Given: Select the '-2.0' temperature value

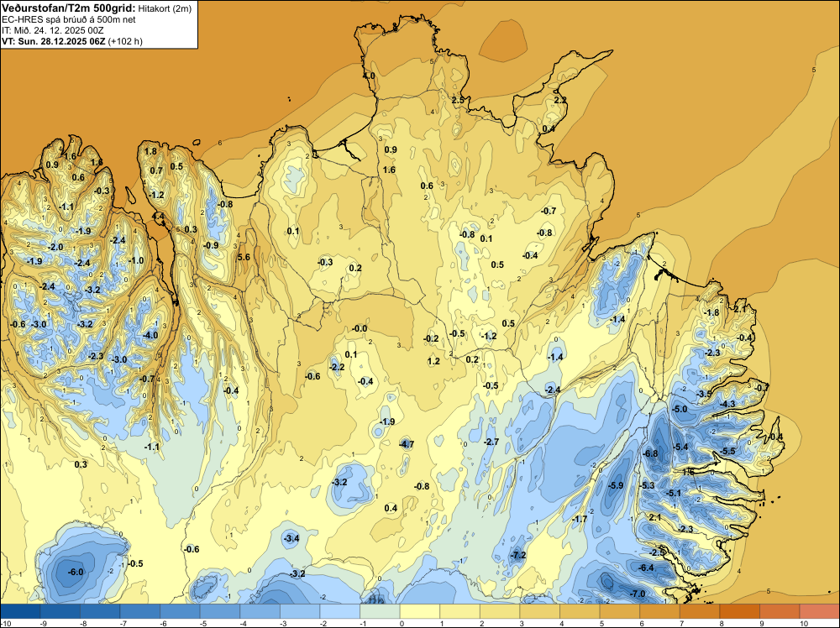Looking at the screenshot, I should click(x=55, y=247).
